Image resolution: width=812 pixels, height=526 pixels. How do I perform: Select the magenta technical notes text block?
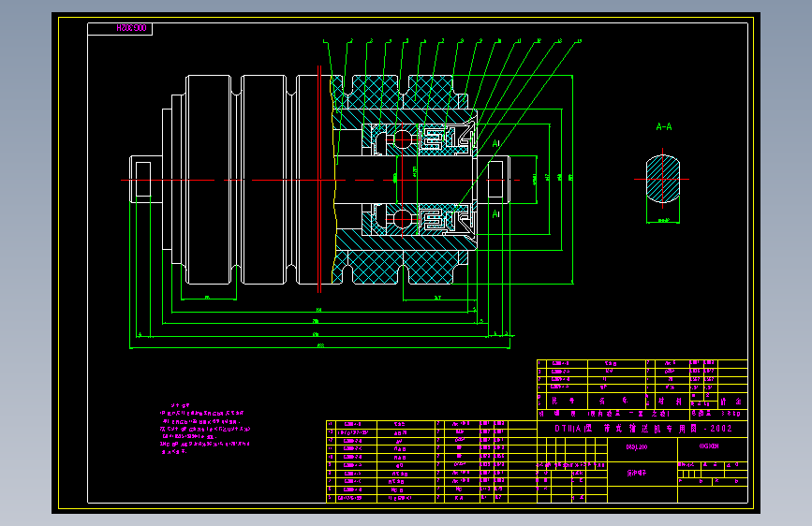tap(205, 429)
